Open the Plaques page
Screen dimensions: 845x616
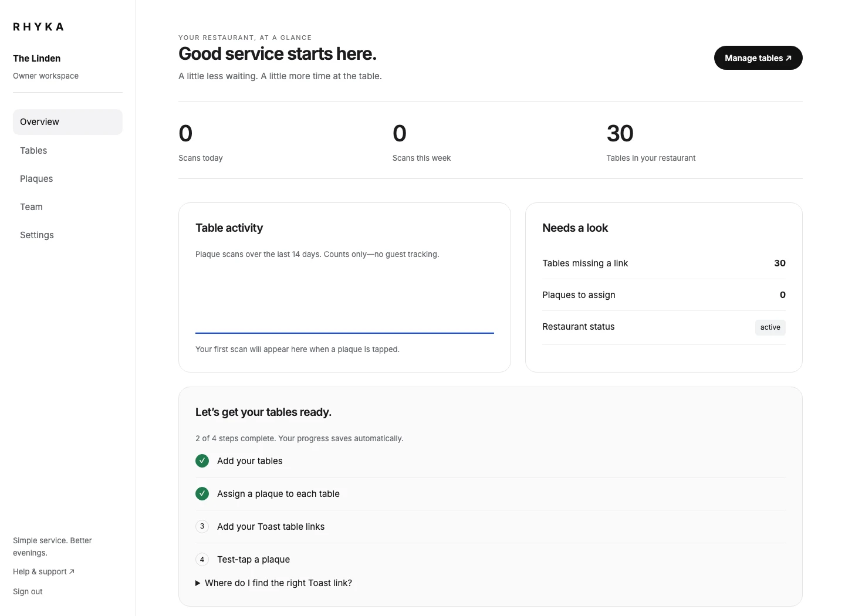(67, 179)
